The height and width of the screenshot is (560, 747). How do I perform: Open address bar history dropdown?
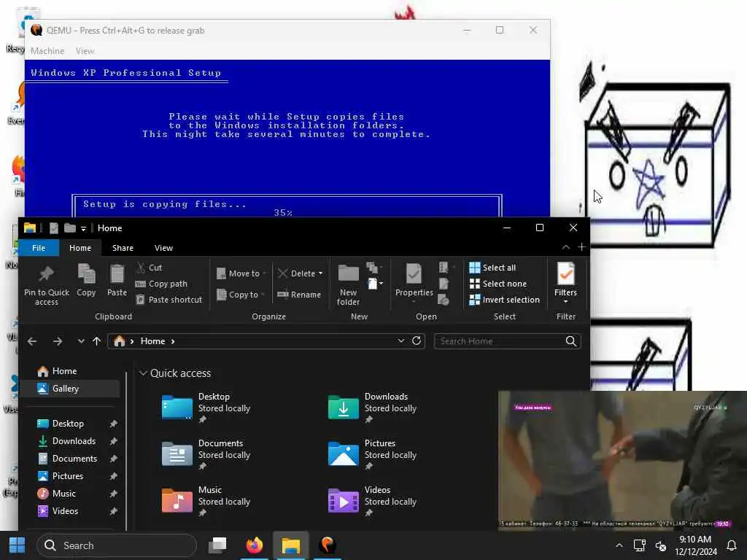point(401,341)
